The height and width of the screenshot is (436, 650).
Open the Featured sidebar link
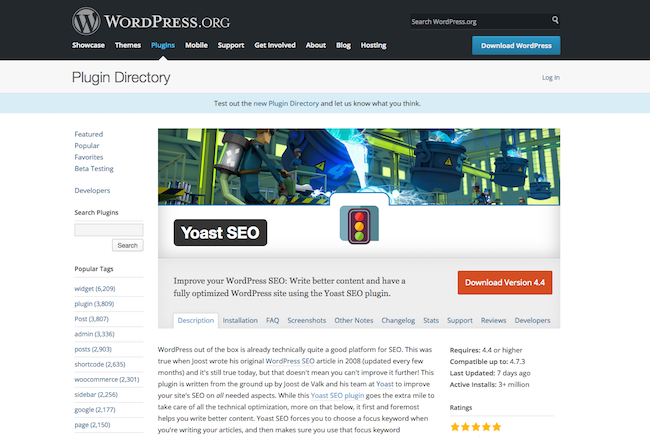[89, 134]
